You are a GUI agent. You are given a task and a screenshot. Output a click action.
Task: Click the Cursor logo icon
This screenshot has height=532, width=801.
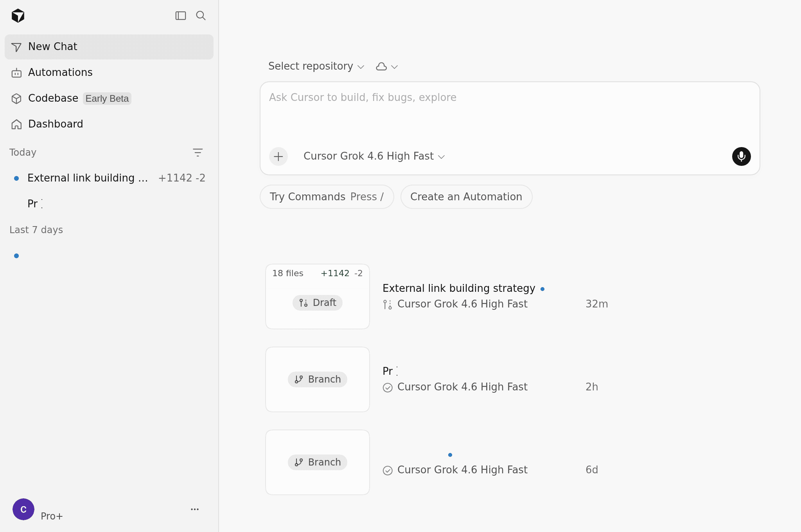(x=18, y=16)
